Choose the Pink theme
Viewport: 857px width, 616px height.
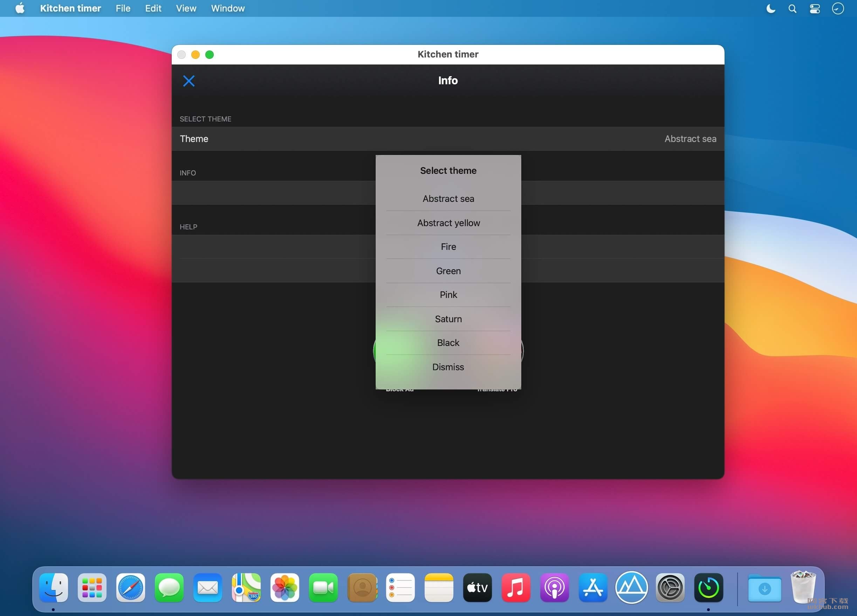[x=448, y=295]
